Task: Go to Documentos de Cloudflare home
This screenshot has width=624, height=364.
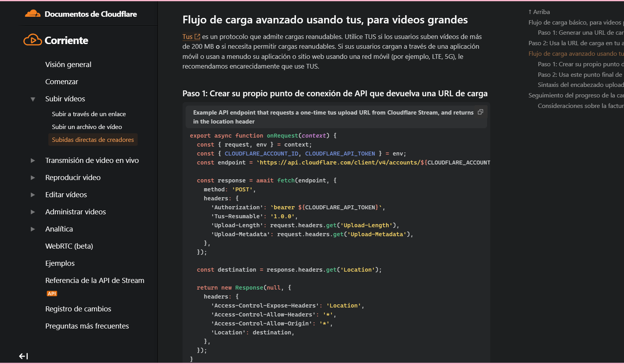Action: coord(91,14)
